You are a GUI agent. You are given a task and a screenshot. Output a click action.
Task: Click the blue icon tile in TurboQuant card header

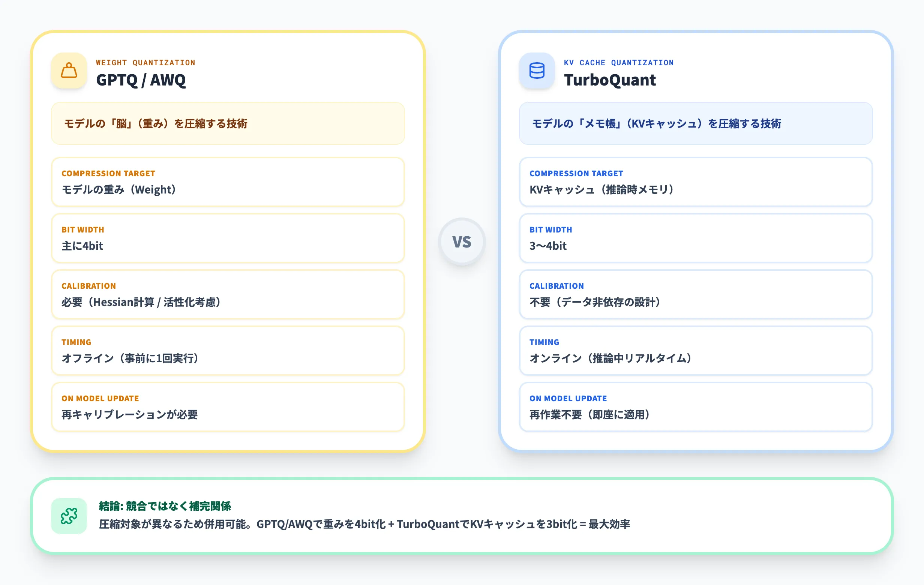(x=537, y=71)
